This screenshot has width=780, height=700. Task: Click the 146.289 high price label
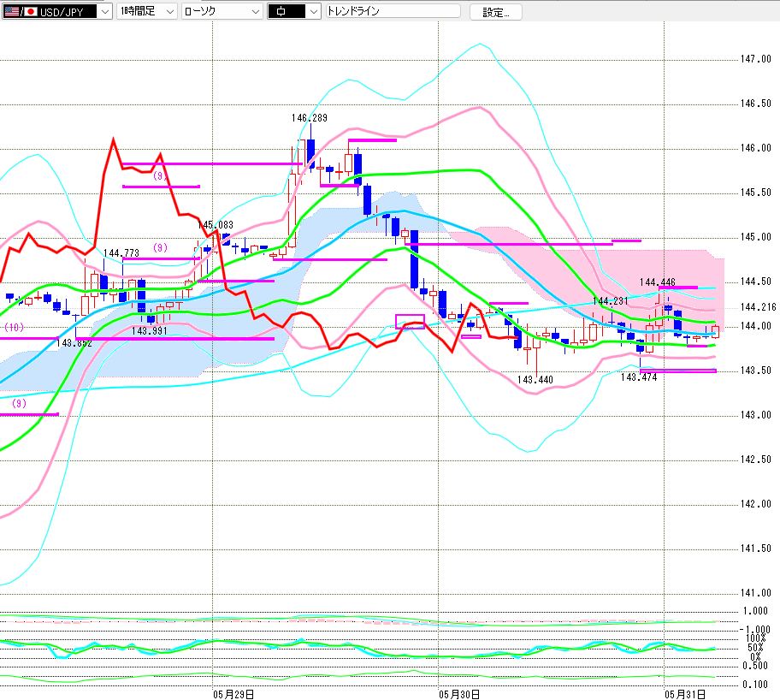(310, 118)
